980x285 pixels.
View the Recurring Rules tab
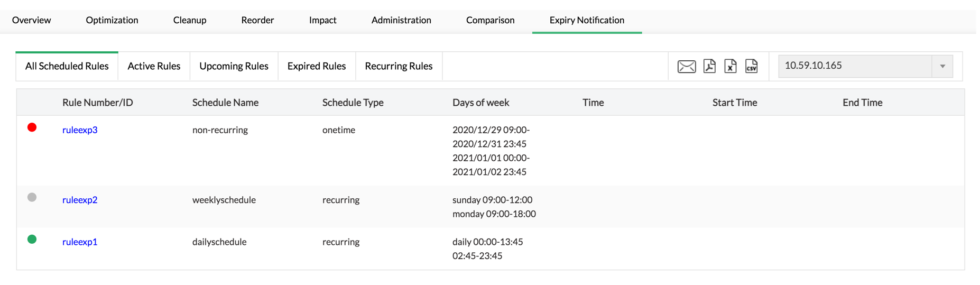399,66
